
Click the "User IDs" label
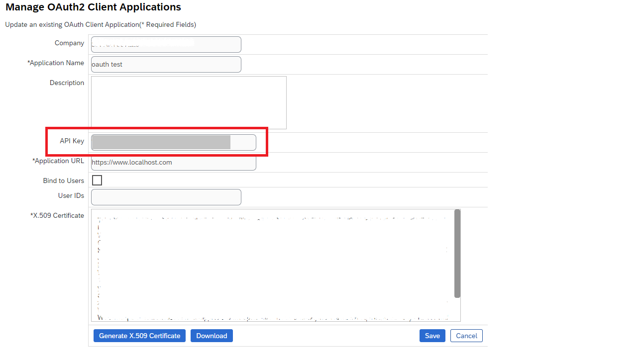tap(71, 195)
